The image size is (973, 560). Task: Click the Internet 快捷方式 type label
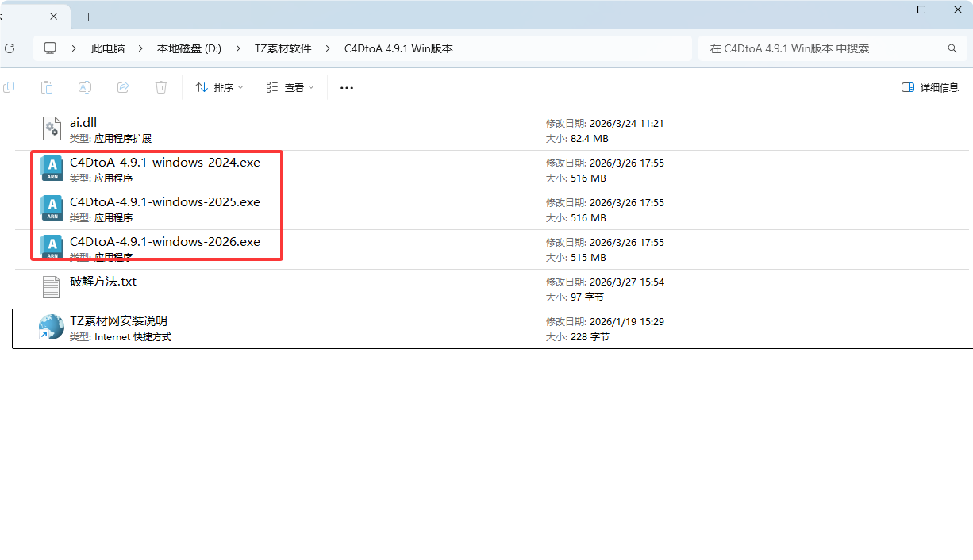click(133, 337)
